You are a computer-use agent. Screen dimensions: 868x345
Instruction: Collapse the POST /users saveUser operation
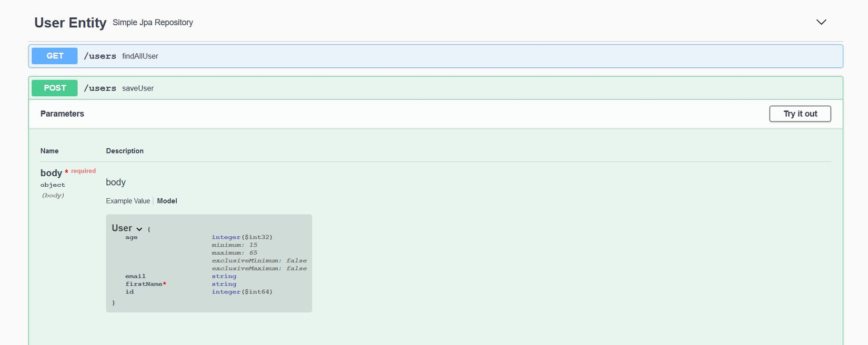(436, 88)
